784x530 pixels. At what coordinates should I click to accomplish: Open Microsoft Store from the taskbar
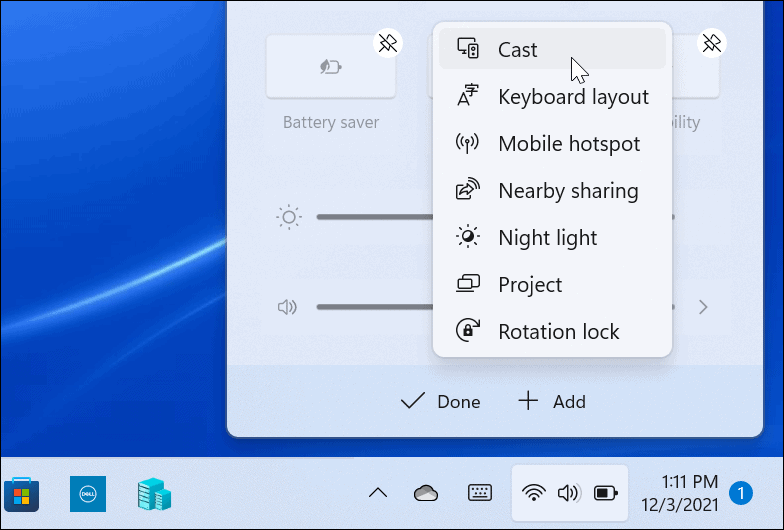pyautogui.click(x=21, y=494)
